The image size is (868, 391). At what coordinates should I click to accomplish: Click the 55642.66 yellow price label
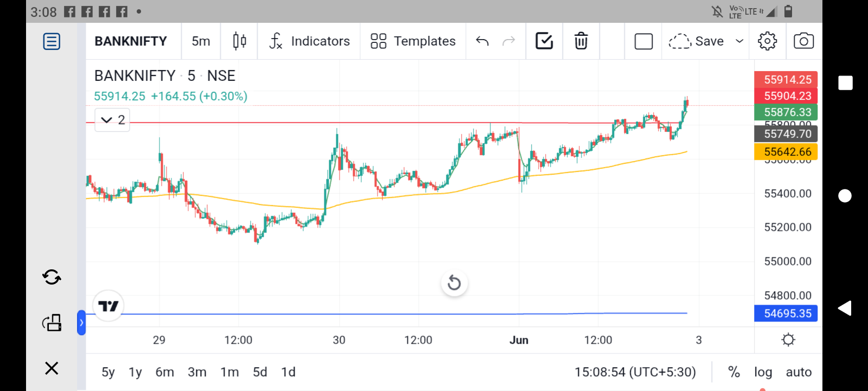(x=786, y=152)
